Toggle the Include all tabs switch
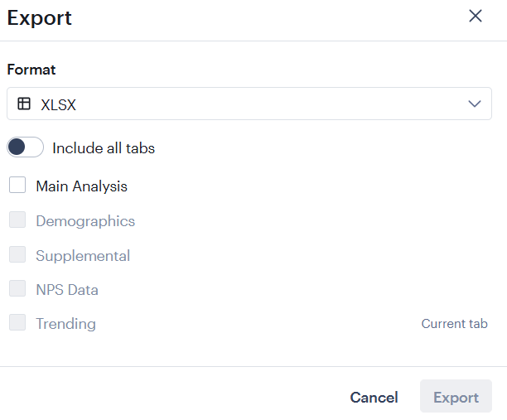Screen dimensions: 507x420 click(25, 147)
